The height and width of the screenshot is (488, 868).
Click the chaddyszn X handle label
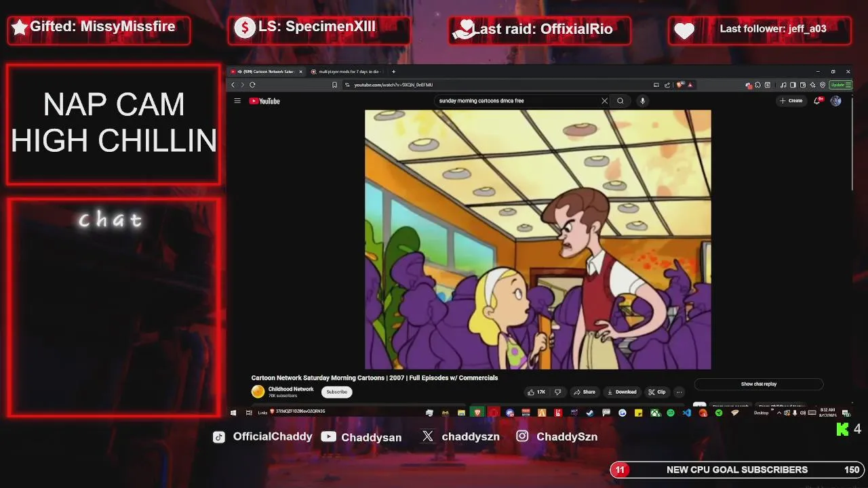coord(471,436)
